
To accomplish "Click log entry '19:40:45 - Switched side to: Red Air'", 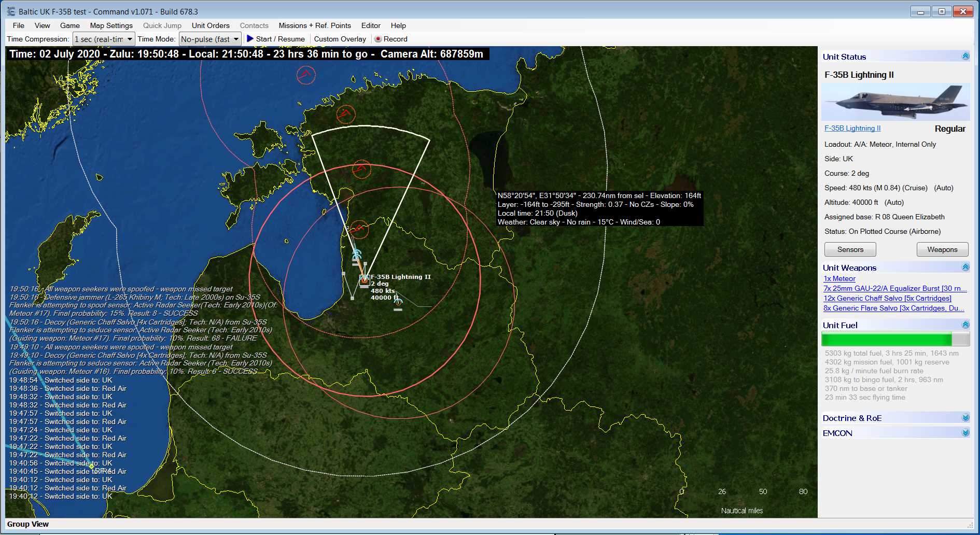I will 68,471.
